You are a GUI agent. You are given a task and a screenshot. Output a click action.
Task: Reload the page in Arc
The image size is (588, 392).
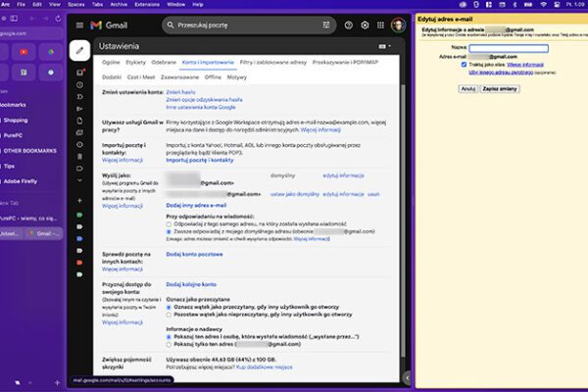tap(58, 19)
